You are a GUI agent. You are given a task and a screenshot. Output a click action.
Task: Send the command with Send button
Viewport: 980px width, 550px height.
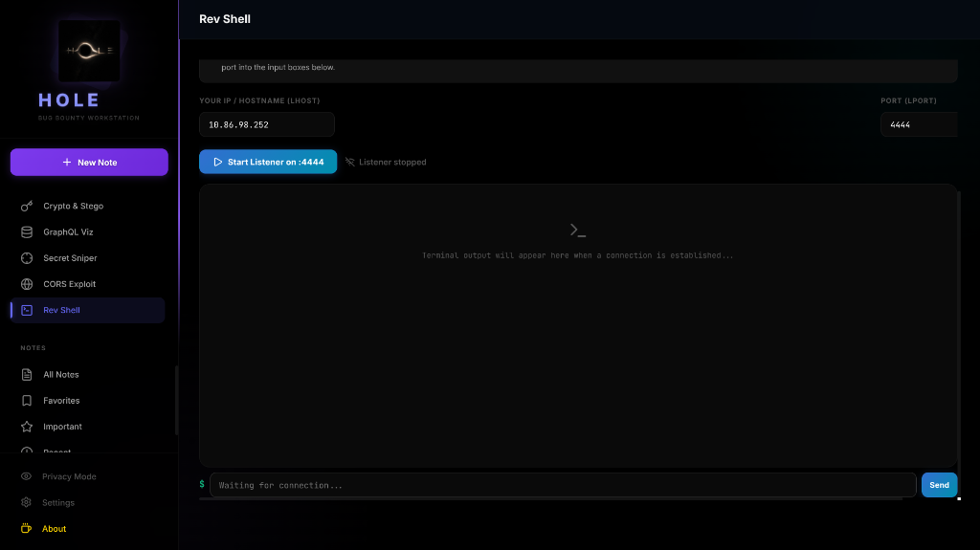point(940,485)
